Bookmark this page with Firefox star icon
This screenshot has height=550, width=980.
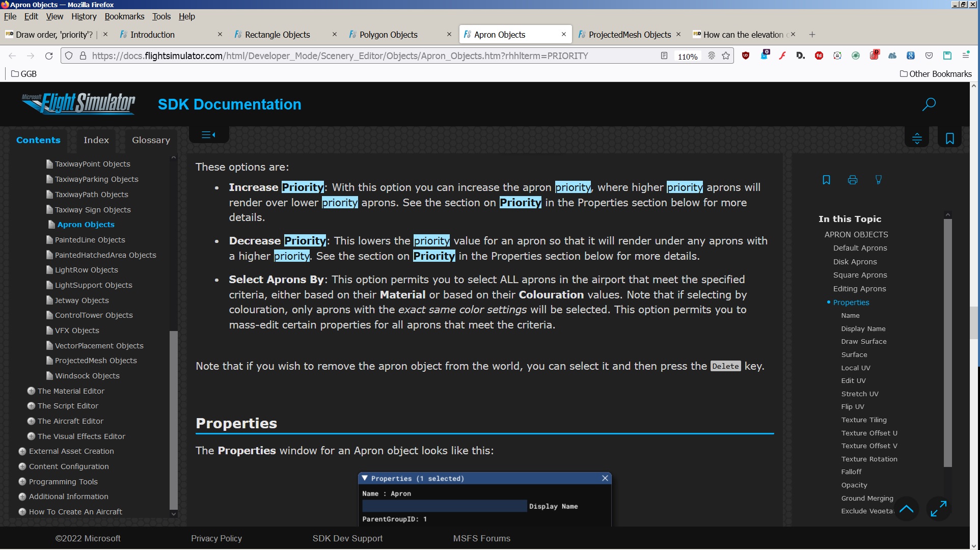(726, 56)
